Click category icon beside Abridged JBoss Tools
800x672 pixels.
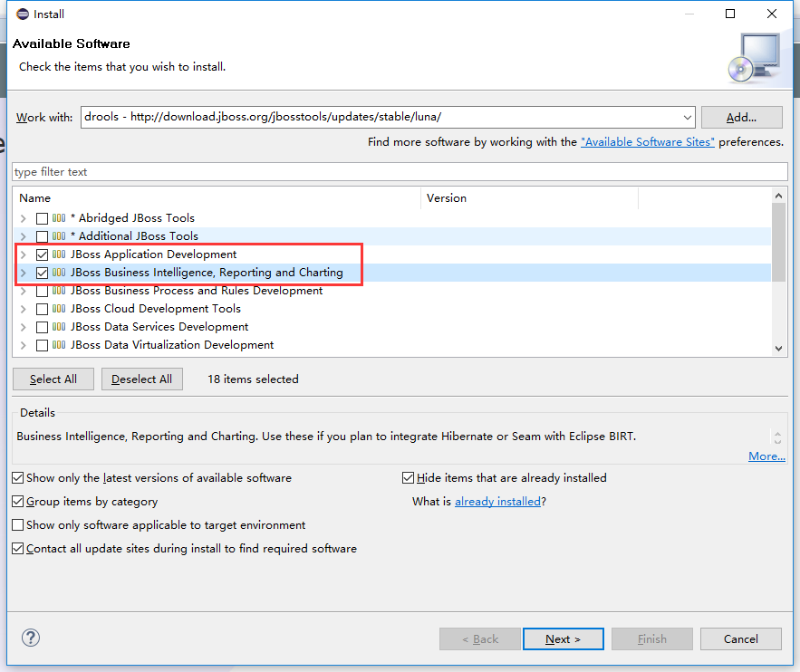pyautogui.click(x=59, y=218)
